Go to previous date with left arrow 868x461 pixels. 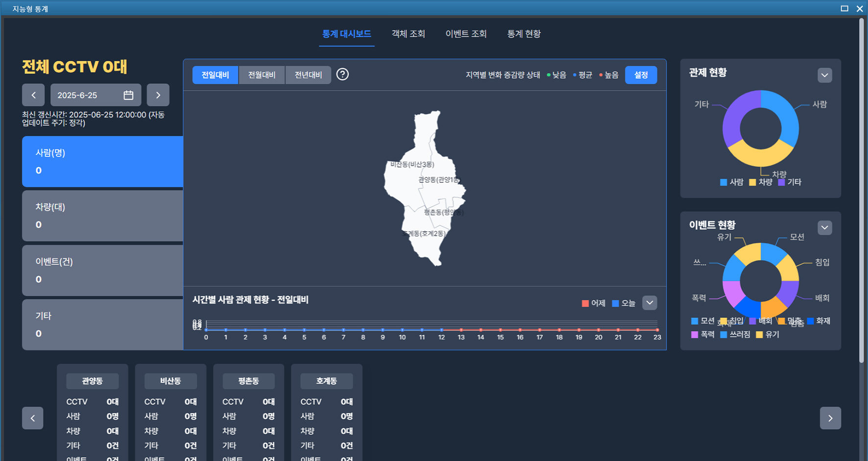pyautogui.click(x=33, y=95)
